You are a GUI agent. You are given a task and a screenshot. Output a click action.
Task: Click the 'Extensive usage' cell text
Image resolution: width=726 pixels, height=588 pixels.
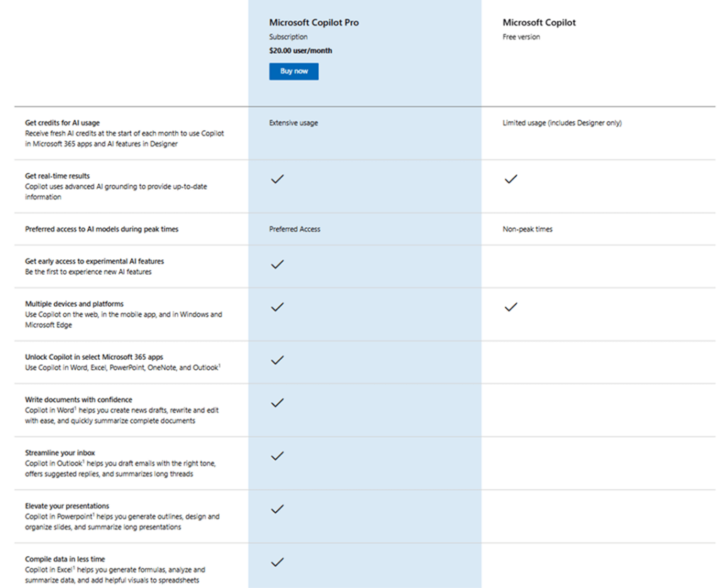pyautogui.click(x=294, y=123)
